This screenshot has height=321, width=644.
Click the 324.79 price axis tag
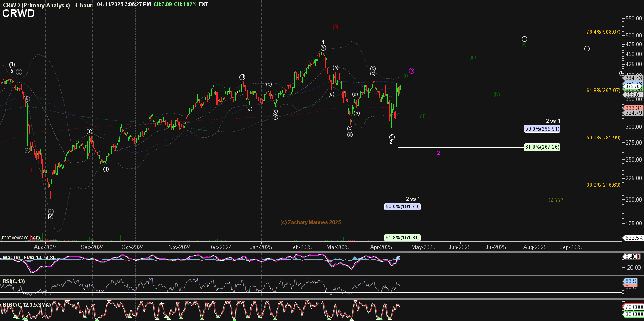tap(633, 113)
